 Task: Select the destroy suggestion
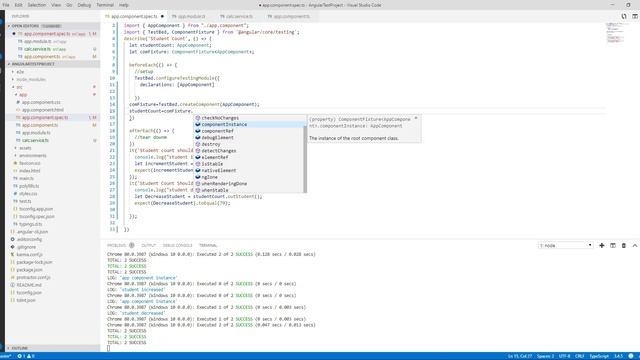click(249, 144)
